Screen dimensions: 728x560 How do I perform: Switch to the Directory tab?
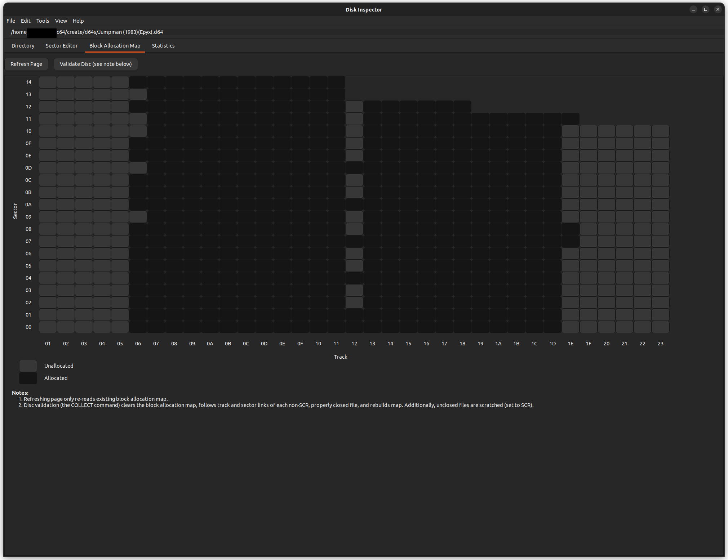click(23, 46)
